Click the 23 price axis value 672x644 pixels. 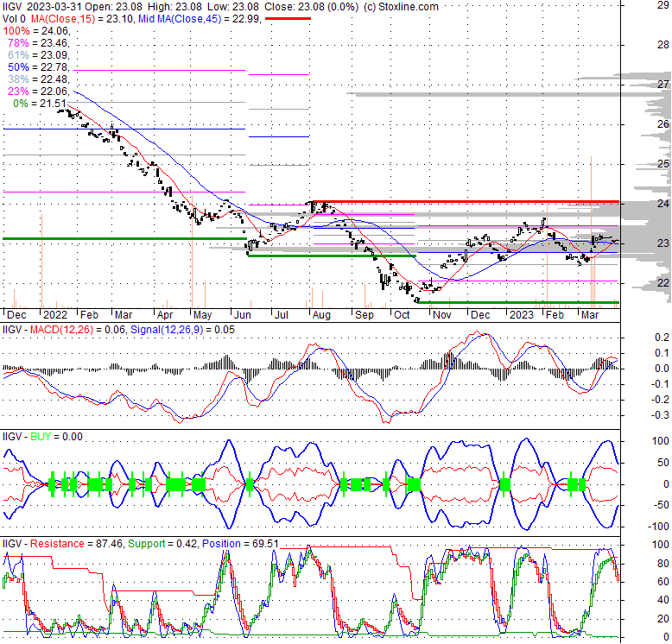tap(663, 243)
